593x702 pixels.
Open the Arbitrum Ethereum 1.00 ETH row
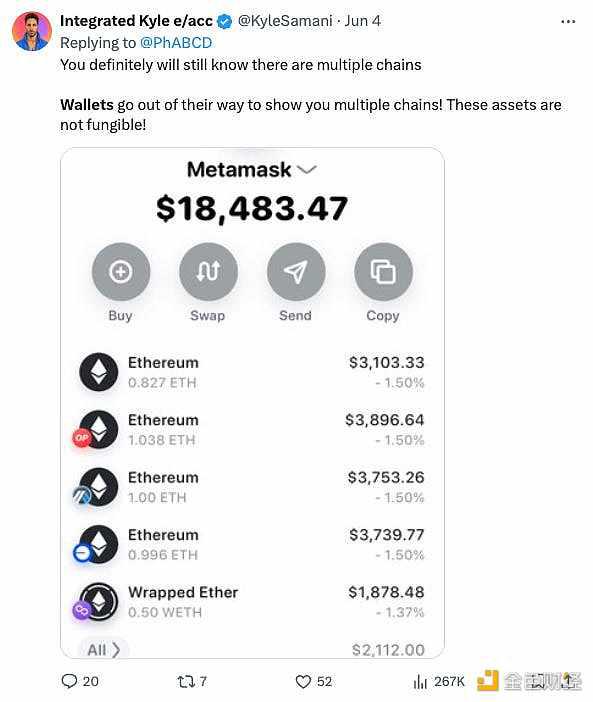[x=252, y=487]
